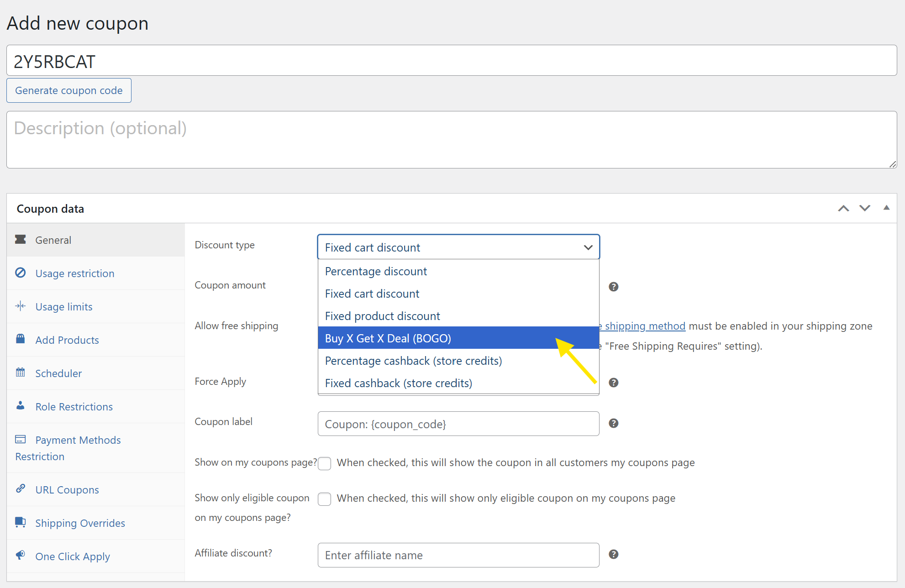The height and width of the screenshot is (588, 905).
Task: Click the Coupon label input field
Action: click(x=458, y=424)
